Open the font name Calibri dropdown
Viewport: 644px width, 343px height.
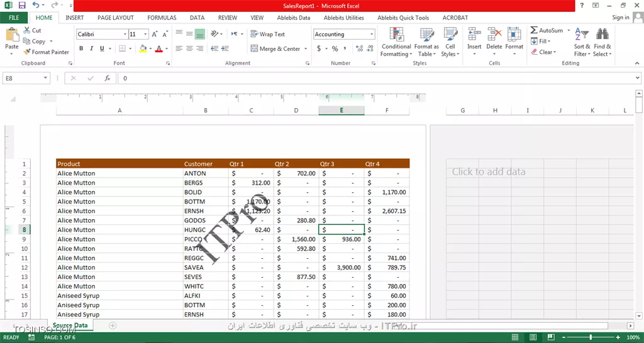point(125,35)
